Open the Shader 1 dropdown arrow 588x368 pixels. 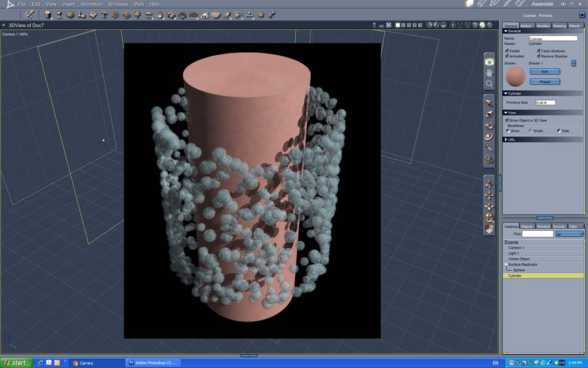[574, 63]
